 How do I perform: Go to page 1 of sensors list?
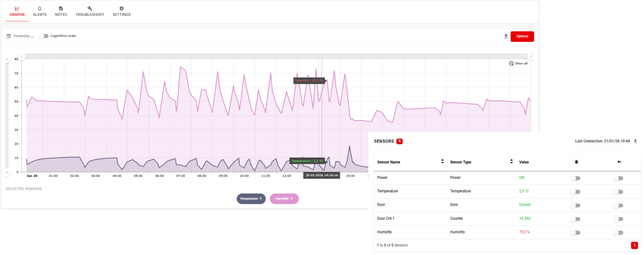point(634,245)
